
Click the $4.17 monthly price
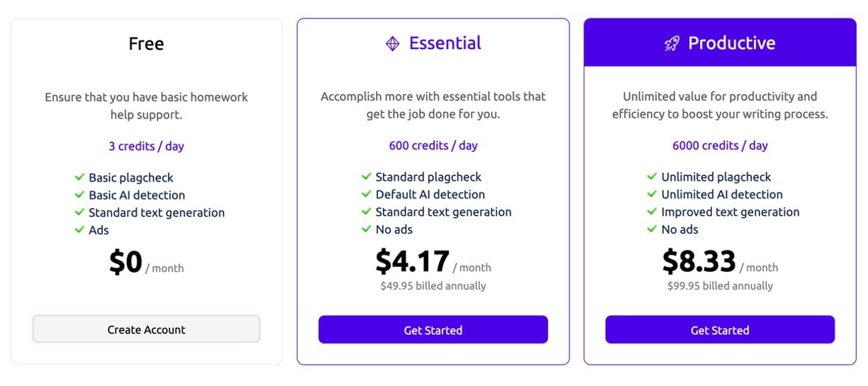click(x=413, y=262)
